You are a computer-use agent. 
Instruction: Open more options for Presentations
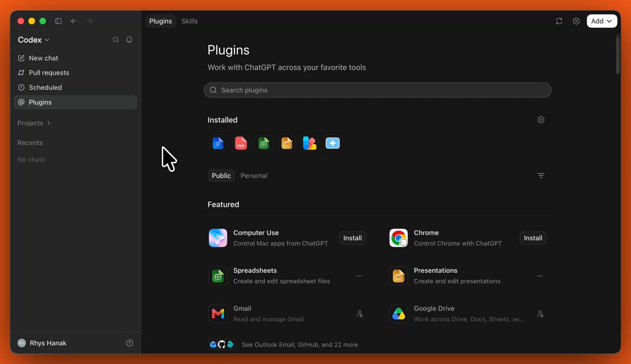pos(540,276)
